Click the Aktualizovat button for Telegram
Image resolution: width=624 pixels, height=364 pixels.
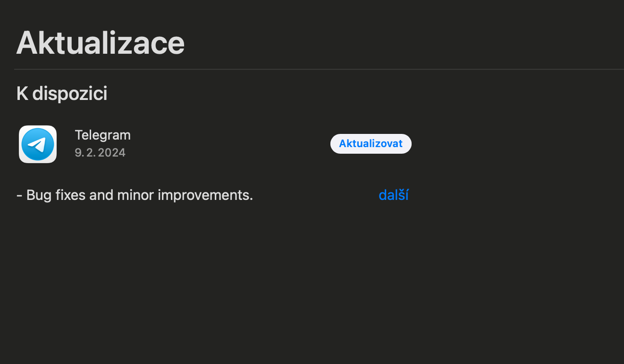pos(371,144)
